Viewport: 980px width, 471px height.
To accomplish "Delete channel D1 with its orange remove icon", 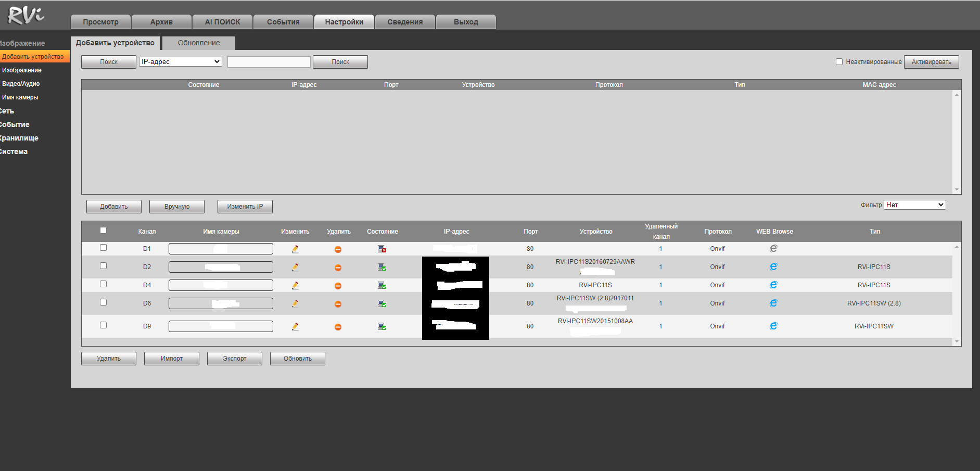I will 338,250.
